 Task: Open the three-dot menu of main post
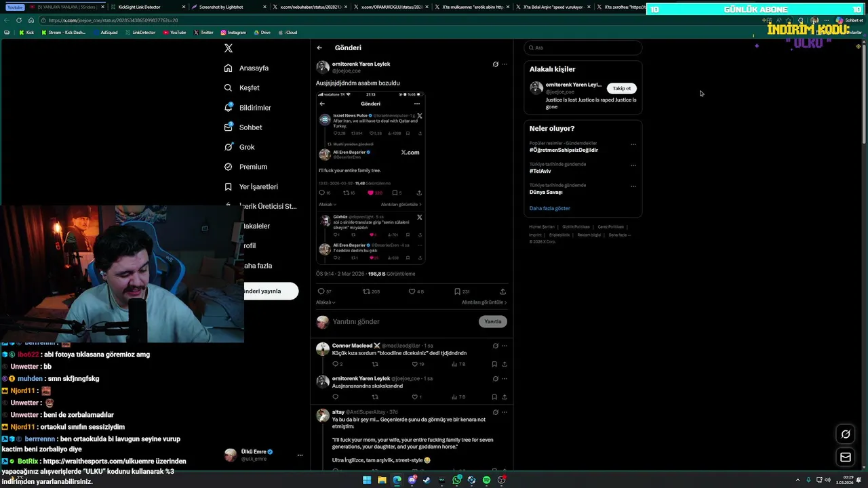pos(505,64)
